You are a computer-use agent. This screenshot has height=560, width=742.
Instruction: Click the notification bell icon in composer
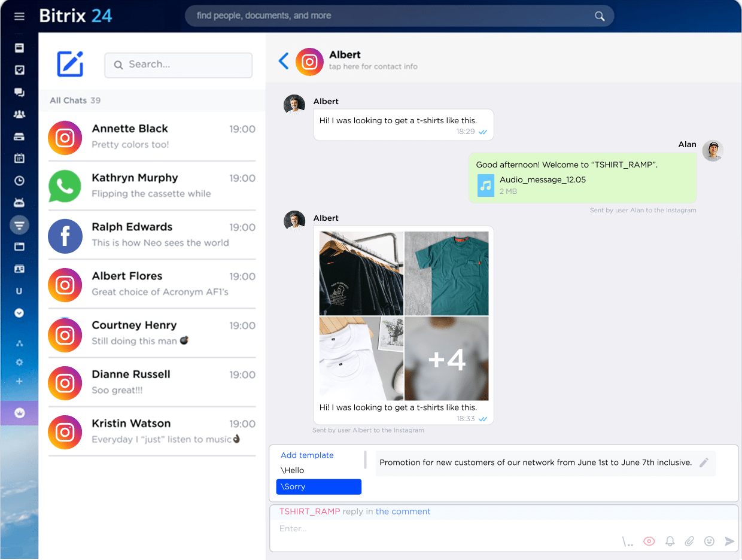pos(670,541)
